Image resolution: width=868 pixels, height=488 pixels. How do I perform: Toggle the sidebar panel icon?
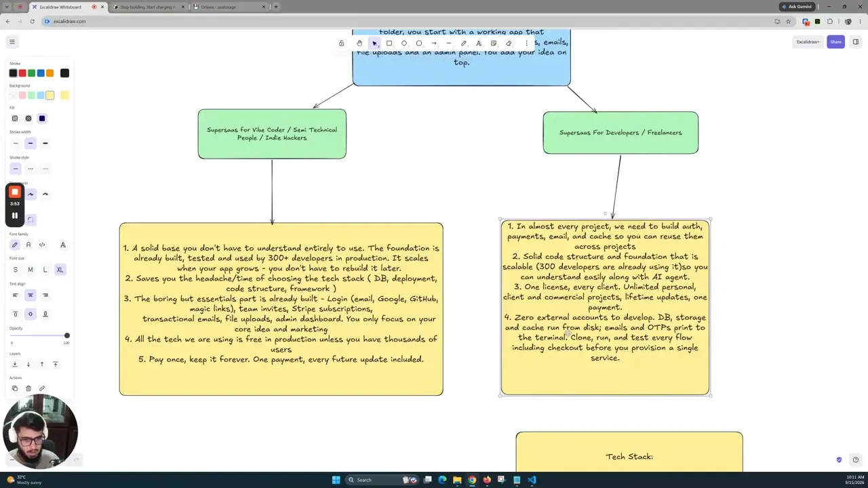856,42
